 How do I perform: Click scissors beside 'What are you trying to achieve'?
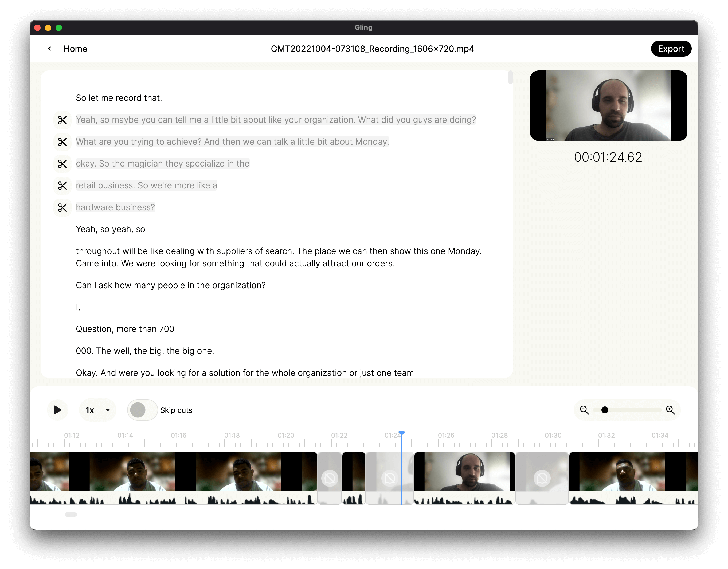coord(62,142)
